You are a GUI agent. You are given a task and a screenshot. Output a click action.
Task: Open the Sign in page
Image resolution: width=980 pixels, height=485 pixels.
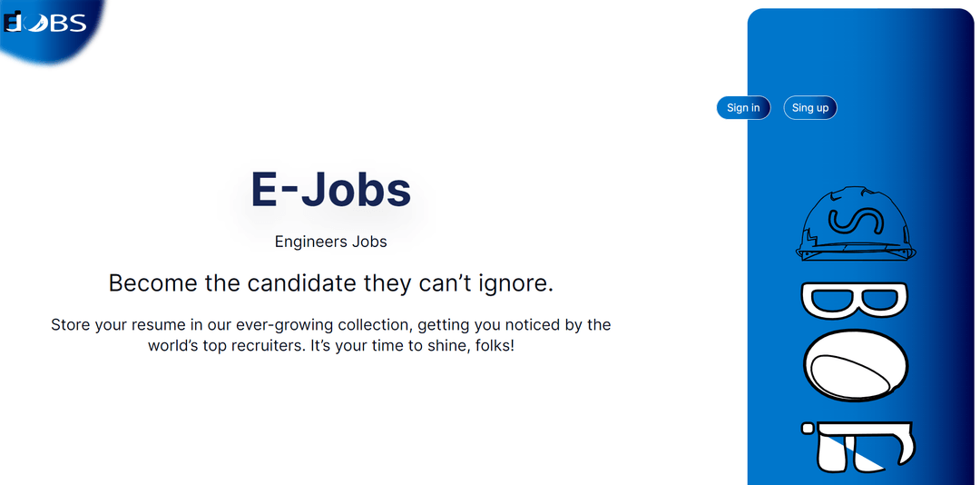pos(743,108)
